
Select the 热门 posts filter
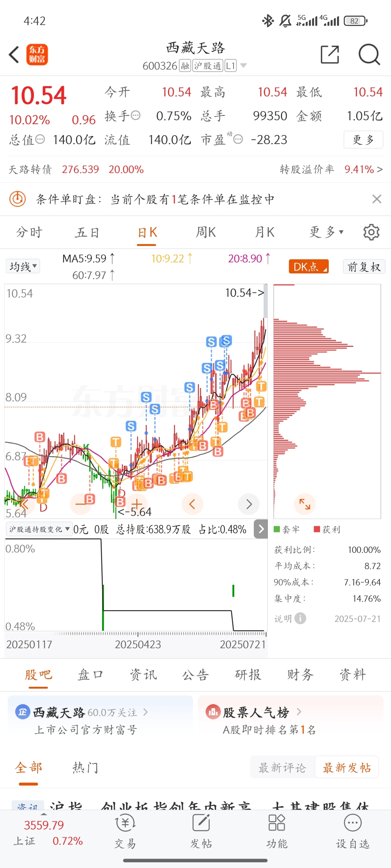(x=85, y=767)
